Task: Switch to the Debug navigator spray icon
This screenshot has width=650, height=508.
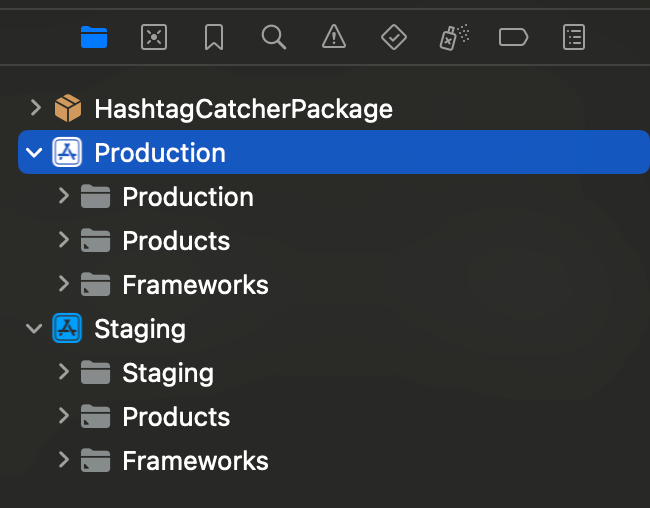Action: click(x=454, y=37)
